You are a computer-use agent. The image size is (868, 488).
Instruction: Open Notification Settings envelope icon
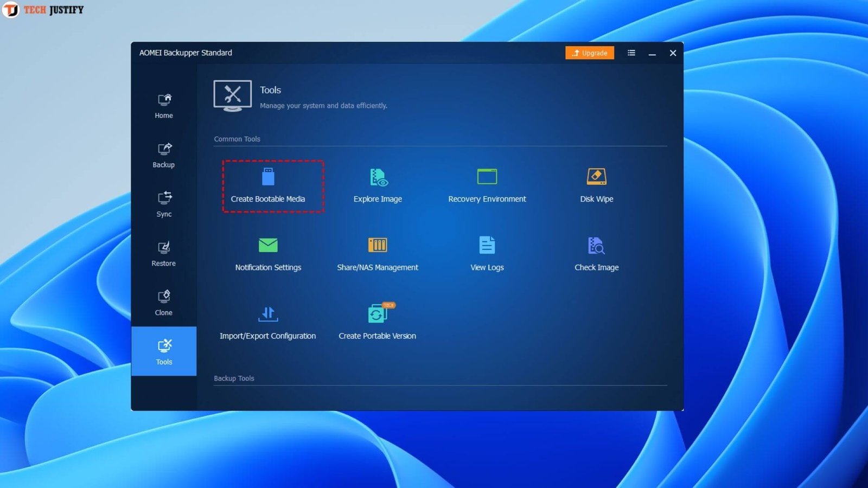click(x=268, y=245)
